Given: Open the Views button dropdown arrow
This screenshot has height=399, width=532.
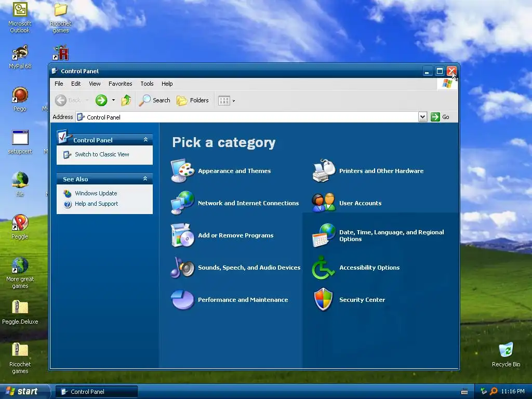Looking at the screenshot, I should coord(233,101).
